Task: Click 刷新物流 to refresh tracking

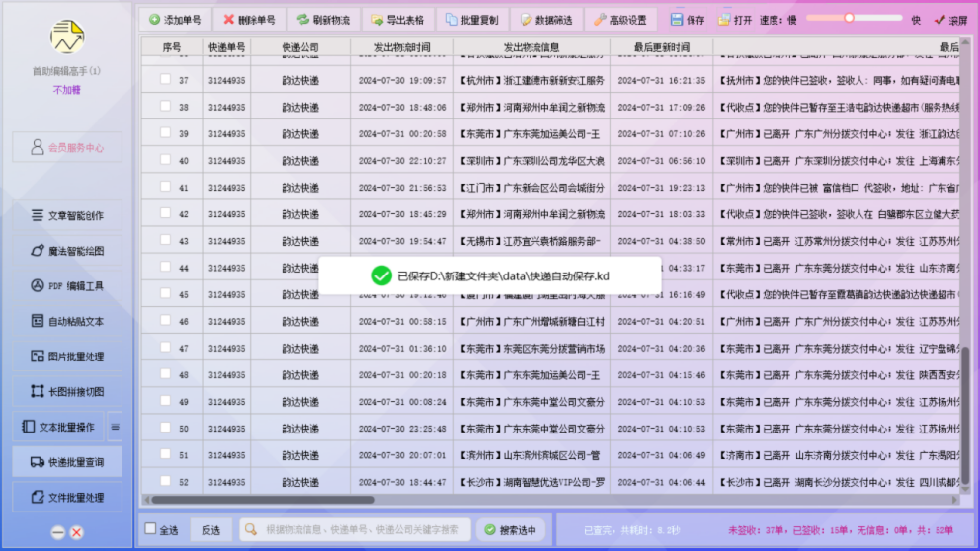Action: (x=323, y=20)
